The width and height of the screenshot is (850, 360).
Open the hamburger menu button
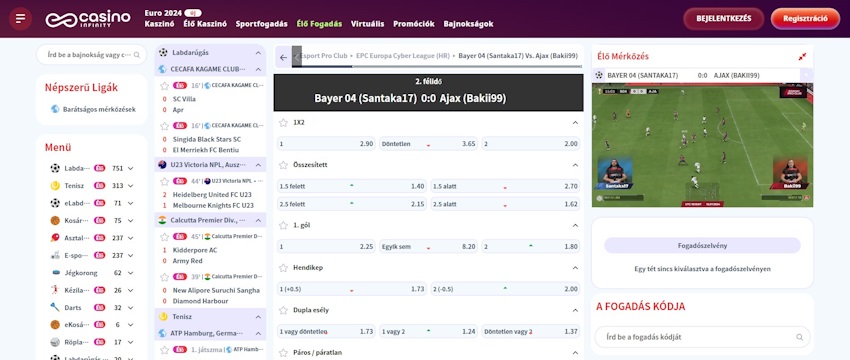click(21, 18)
